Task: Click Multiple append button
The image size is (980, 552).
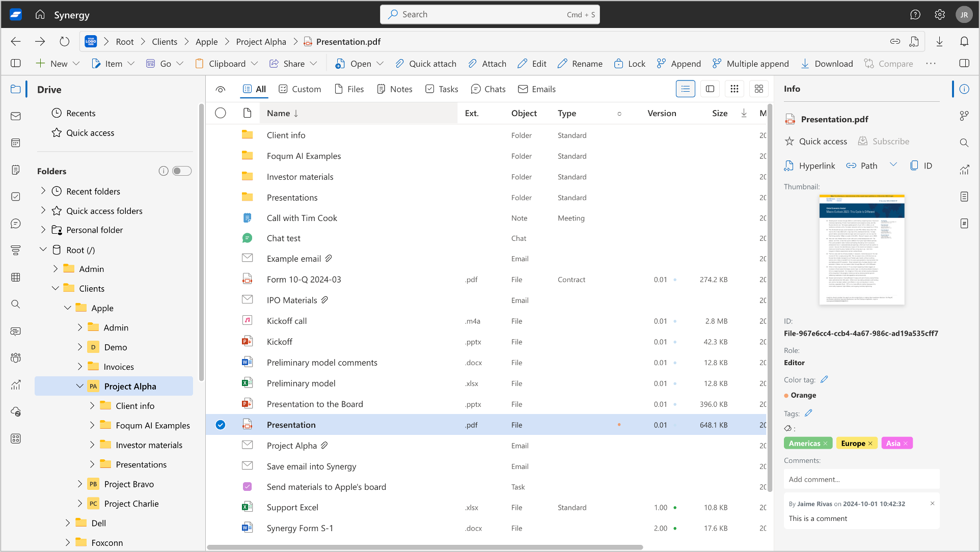Action: click(750, 64)
